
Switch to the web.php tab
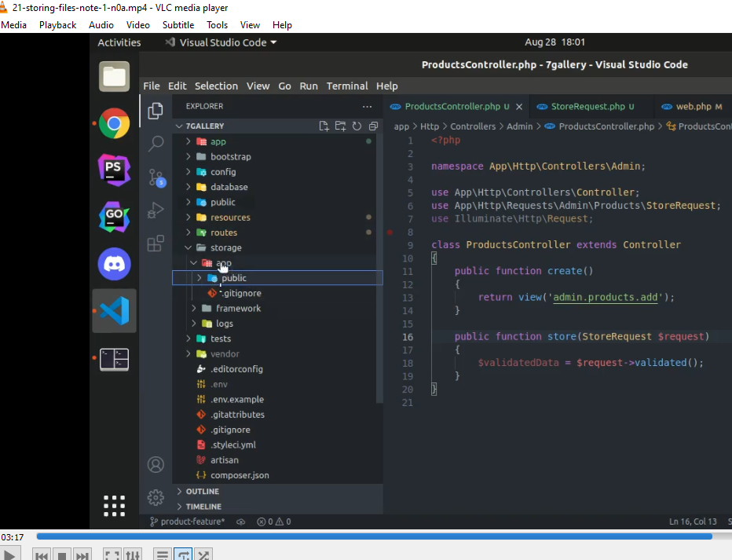pos(693,107)
